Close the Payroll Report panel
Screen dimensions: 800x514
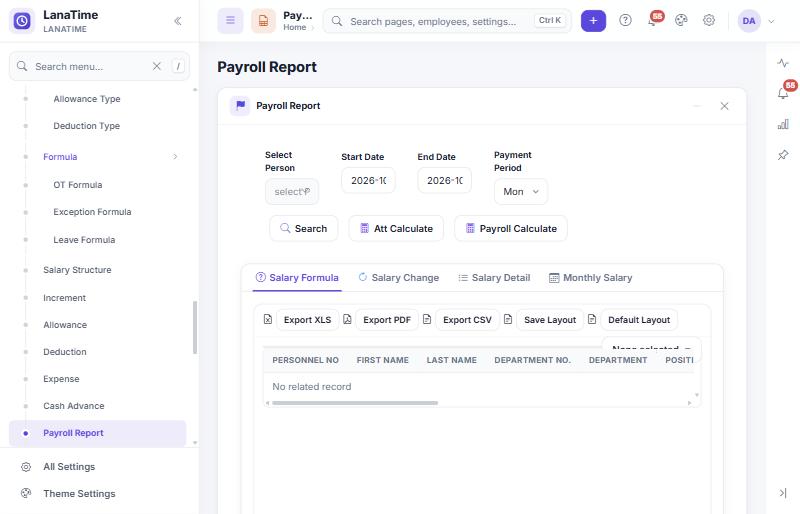coord(724,106)
